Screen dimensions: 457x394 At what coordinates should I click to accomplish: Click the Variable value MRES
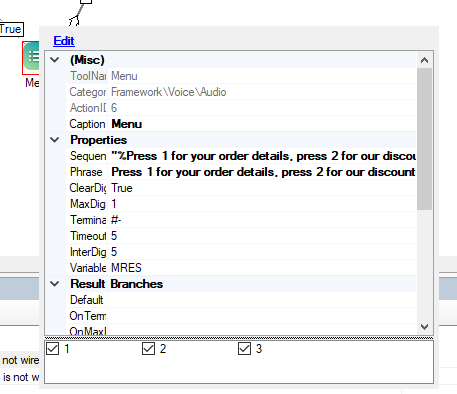point(262,268)
